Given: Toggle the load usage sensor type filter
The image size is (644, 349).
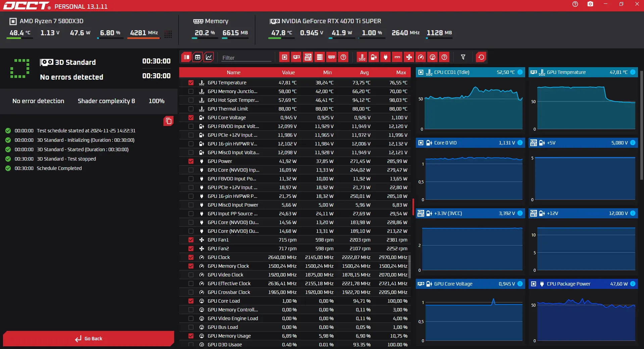Looking at the screenshot, I should click(x=433, y=57).
